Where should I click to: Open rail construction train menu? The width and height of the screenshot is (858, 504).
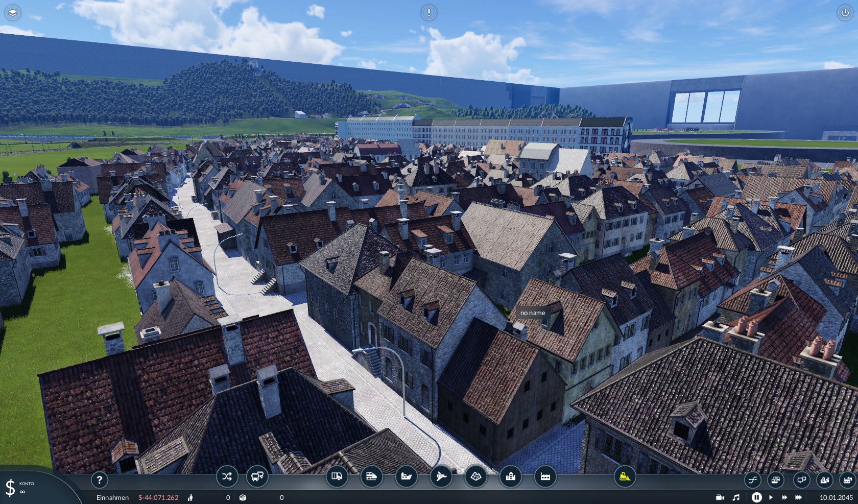tap(371, 476)
